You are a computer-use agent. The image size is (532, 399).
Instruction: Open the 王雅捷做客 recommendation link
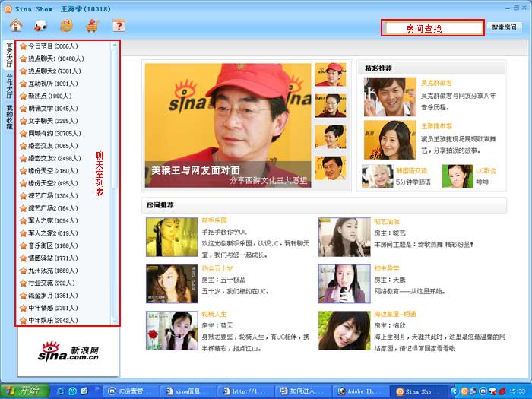click(x=436, y=126)
